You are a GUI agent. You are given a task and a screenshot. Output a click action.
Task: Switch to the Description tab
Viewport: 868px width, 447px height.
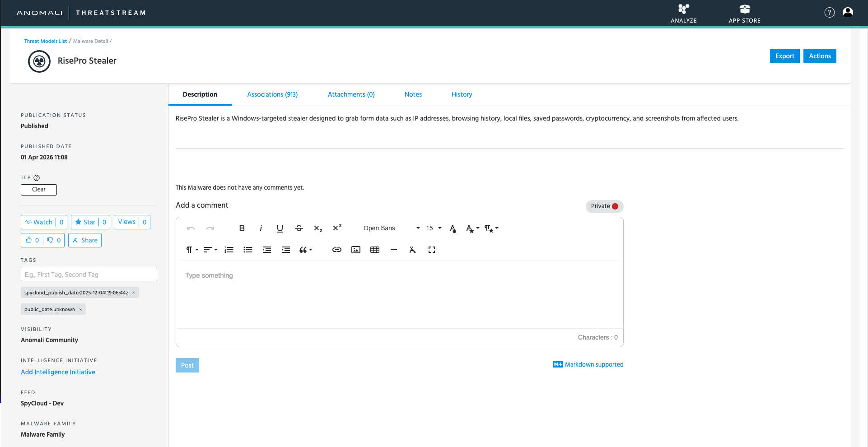coord(200,94)
